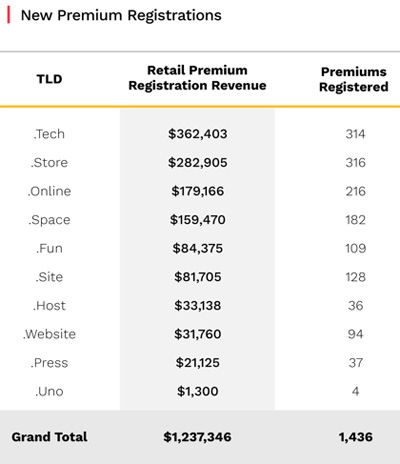Select the .Online row label
400x464 pixels.
point(49,191)
